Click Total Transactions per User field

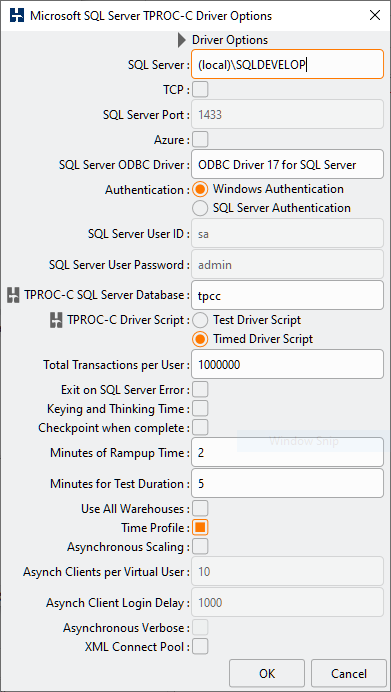pos(288,365)
